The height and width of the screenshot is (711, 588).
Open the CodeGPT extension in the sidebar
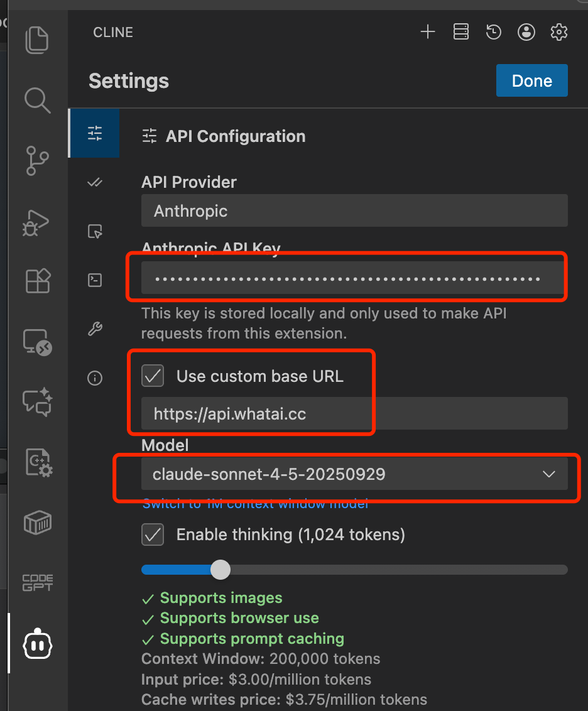point(37,583)
